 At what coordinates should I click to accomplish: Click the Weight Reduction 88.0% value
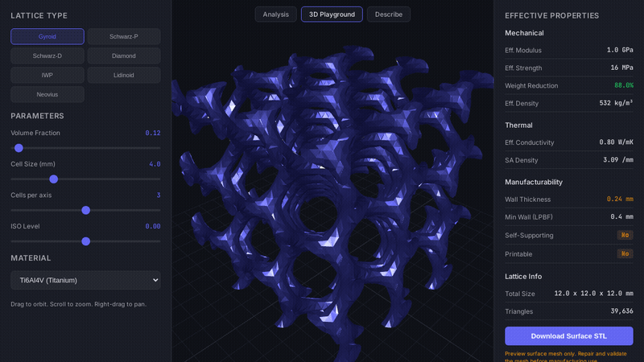624,85
